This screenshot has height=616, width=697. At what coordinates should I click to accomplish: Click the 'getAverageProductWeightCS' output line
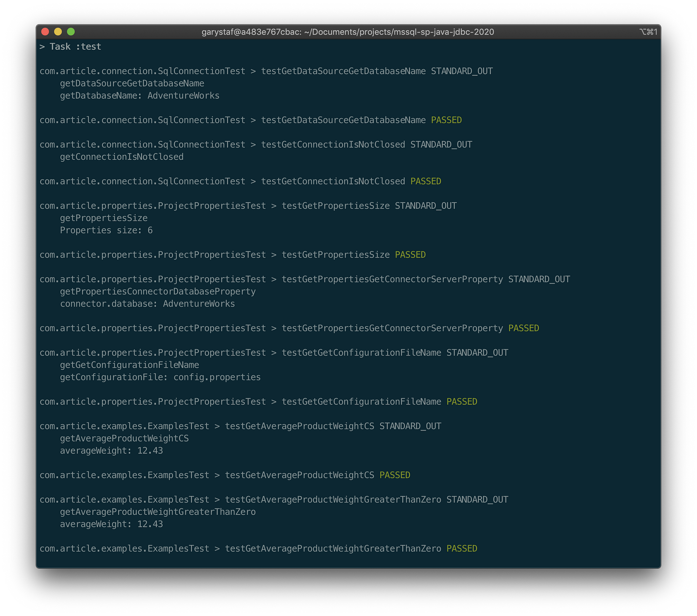point(124,438)
